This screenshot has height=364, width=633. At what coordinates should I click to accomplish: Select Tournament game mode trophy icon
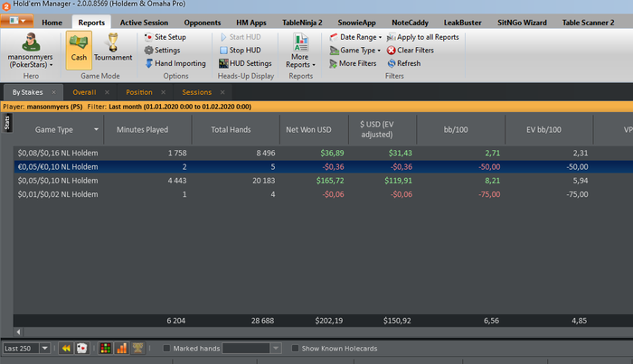[x=113, y=50]
